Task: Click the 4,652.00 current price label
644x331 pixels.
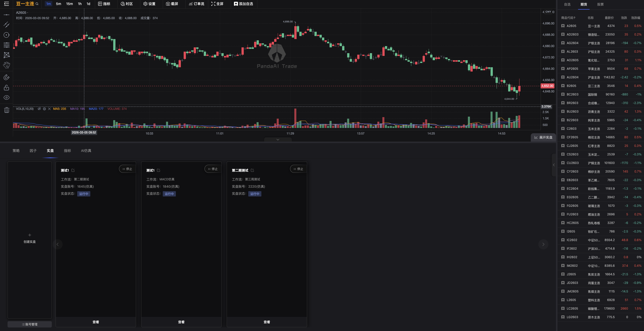Action: point(547,86)
